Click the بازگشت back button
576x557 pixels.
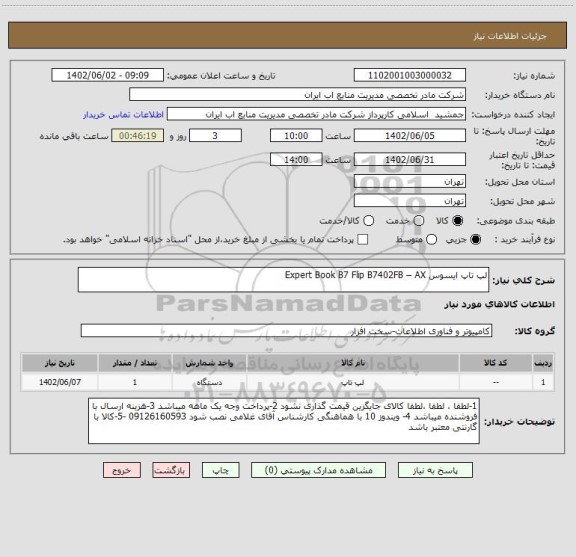(x=171, y=470)
